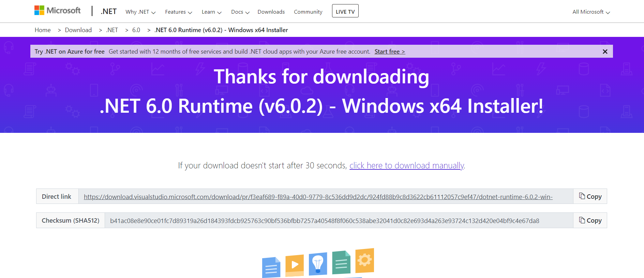Image resolution: width=644 pixels, height=278 pixels.
Task: Expand the Learn menu
Action: (x=212, y=12)
